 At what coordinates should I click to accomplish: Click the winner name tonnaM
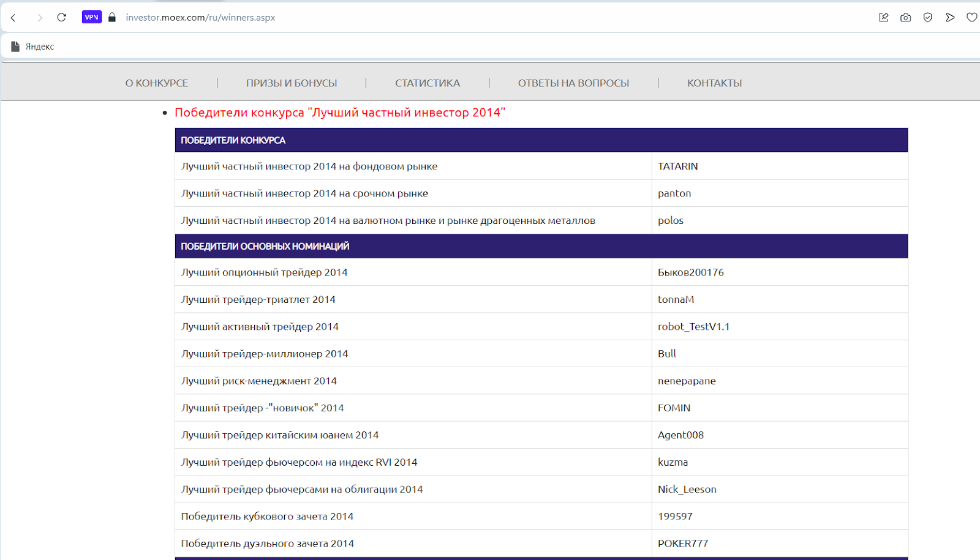[x=676, y=299]
